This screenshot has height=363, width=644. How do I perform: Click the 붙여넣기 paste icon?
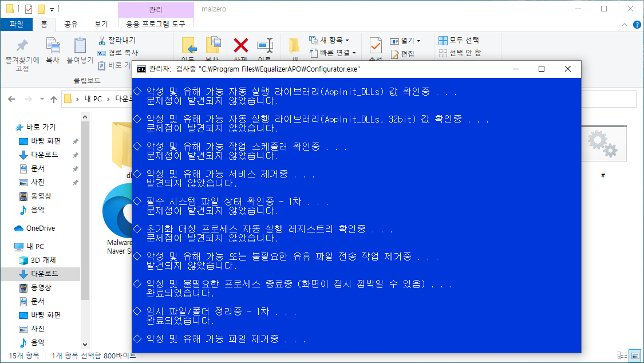(x=80, y=45)
